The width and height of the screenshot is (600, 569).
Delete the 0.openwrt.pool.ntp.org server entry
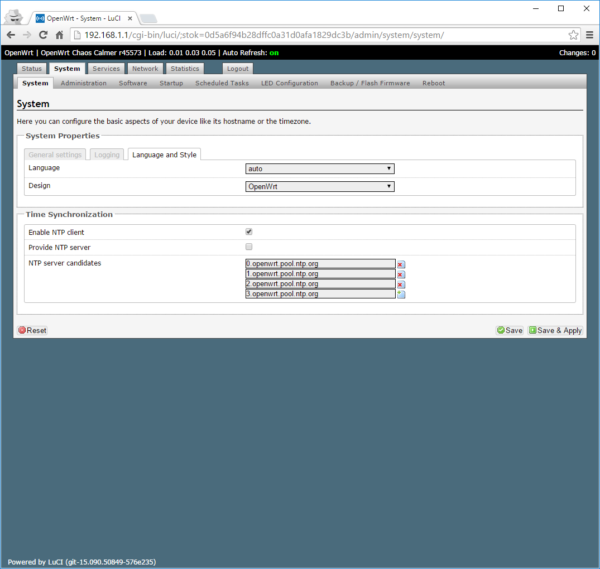[401, 265]
